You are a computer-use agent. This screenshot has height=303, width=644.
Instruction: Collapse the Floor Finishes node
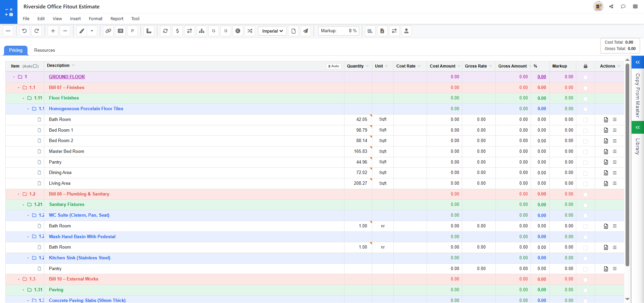[23, 98]
